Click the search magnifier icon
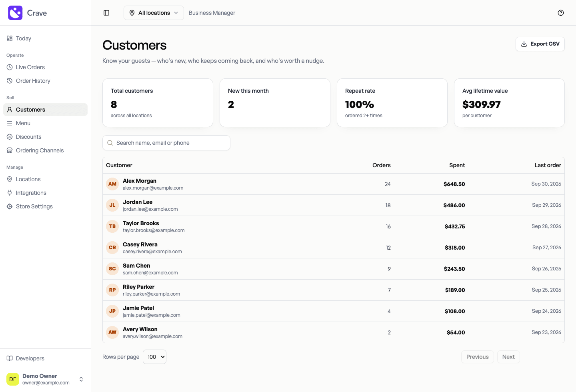Screen dimensions: 576x392 pos(110,143)
